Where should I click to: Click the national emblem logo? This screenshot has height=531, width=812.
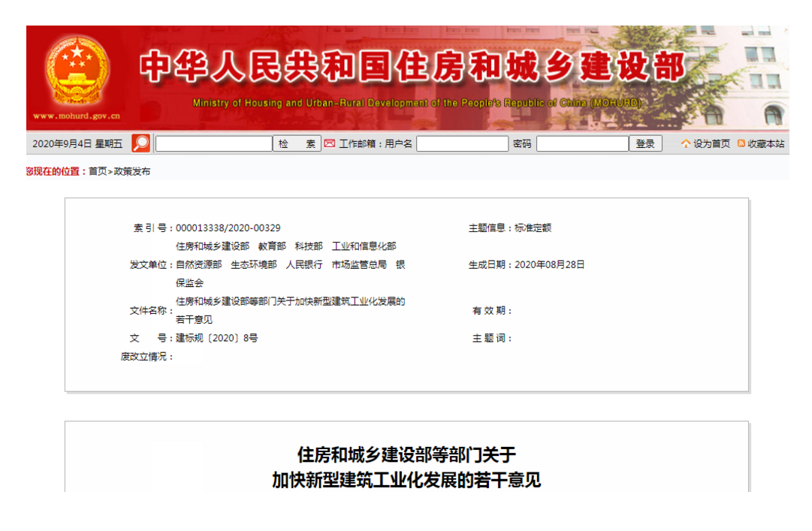click(76, 71)
